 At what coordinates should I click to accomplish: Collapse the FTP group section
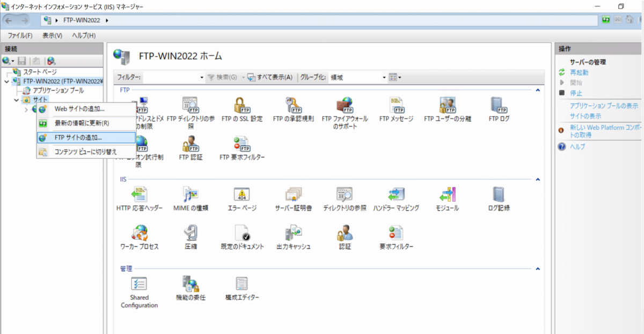pyautogui.click(x=538, y=90)
